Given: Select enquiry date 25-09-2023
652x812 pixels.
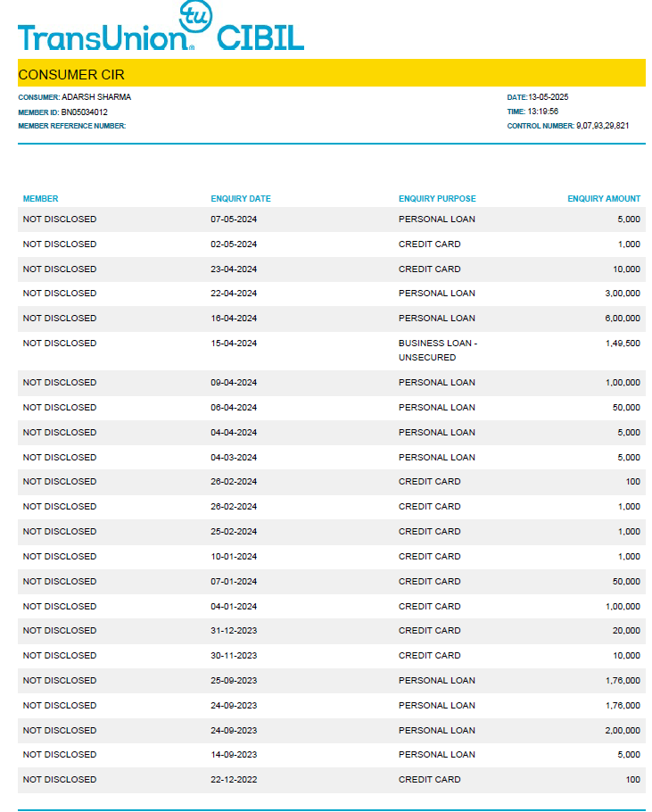Looking at the screenshot, I should pos(234,680).
